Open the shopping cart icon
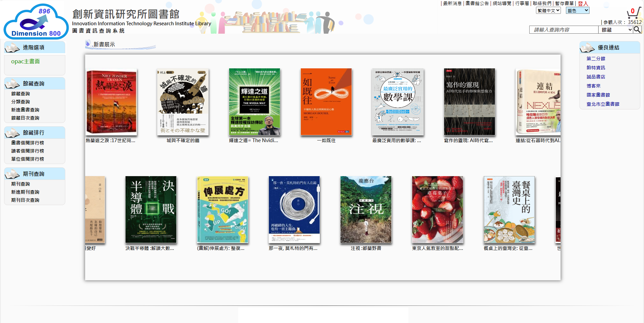Image resolution: width=644 pixels, height=323 pixels. pos(633,13)
